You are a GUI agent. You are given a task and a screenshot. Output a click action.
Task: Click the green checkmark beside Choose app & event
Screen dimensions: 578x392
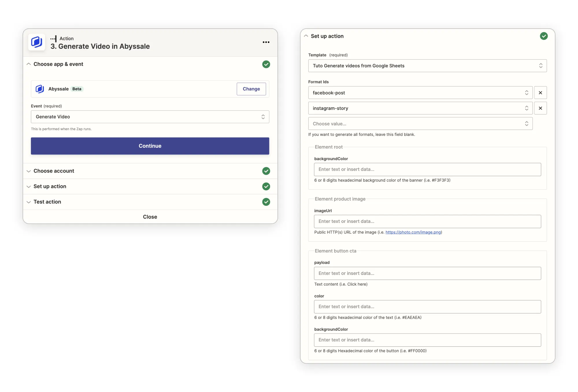pyautogui.click(x=266, y=64)
